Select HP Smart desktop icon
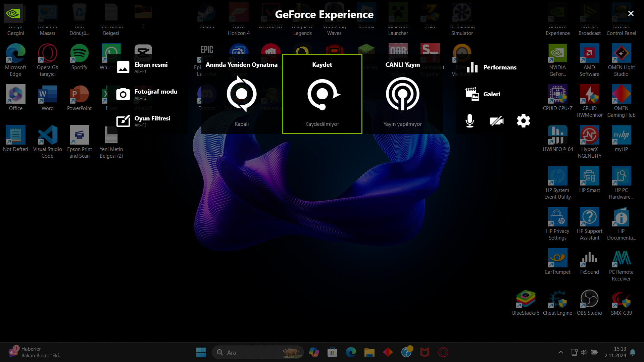 click(x=590, y=179)
